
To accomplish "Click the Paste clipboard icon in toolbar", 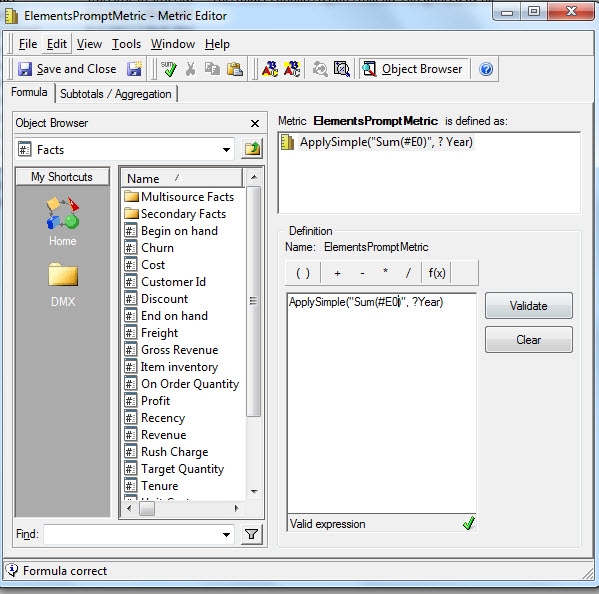I will click(235, 69).
